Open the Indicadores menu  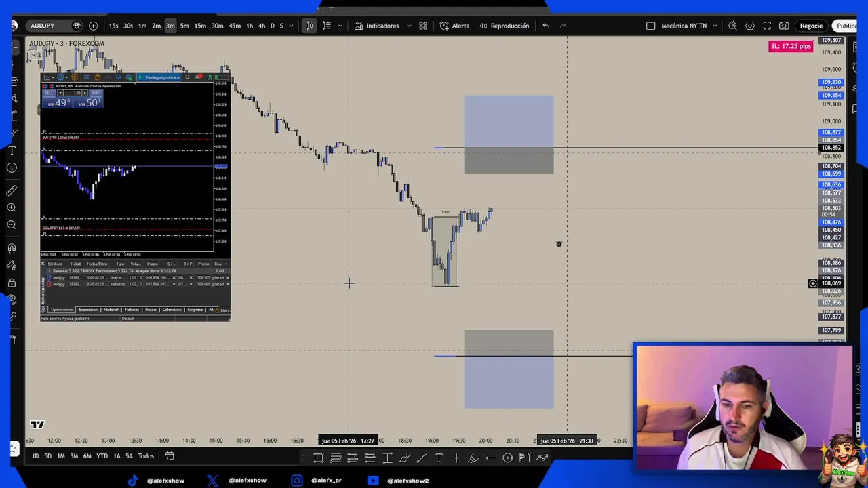click(x=376, y=26)
